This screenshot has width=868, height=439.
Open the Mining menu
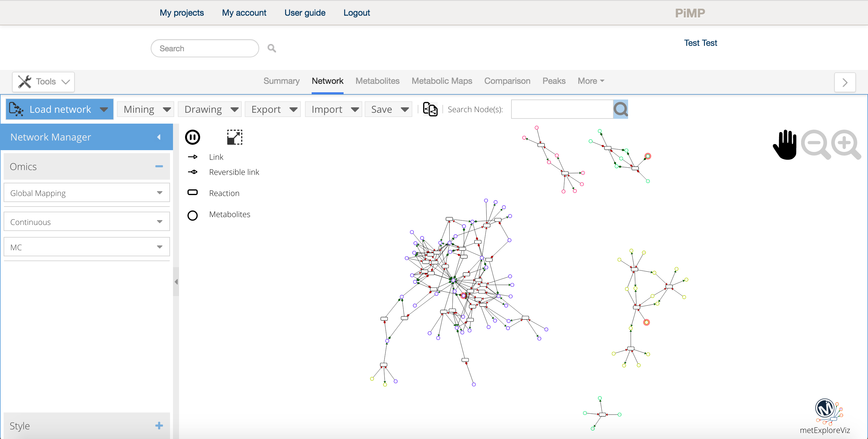[146, 109]
